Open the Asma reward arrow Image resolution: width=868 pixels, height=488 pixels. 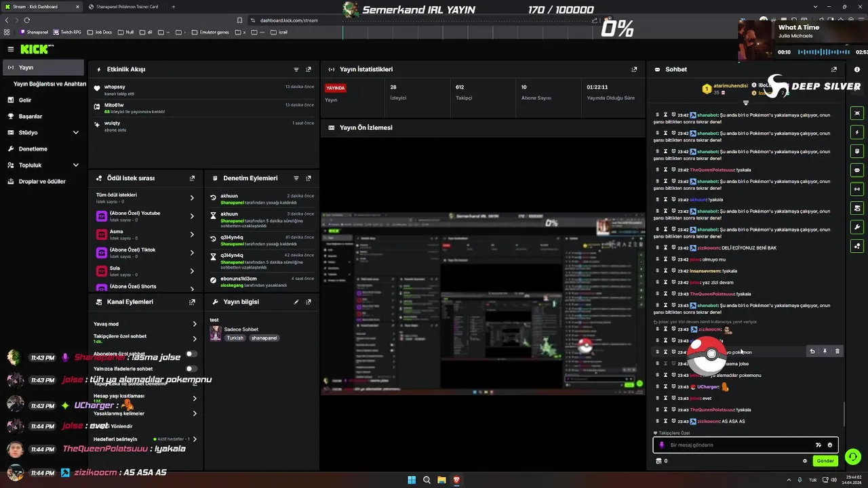192,235
